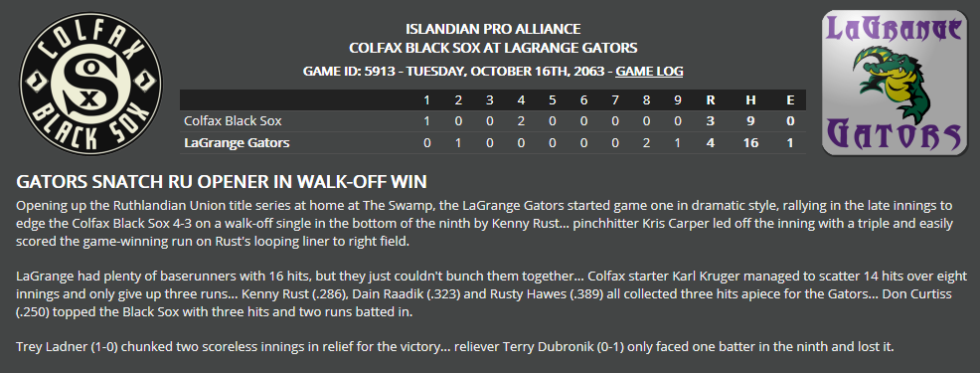This screenshot has height=373, width=980.
Task: Select the LaGrange Gators team row
Action: [x=493, y=142]
